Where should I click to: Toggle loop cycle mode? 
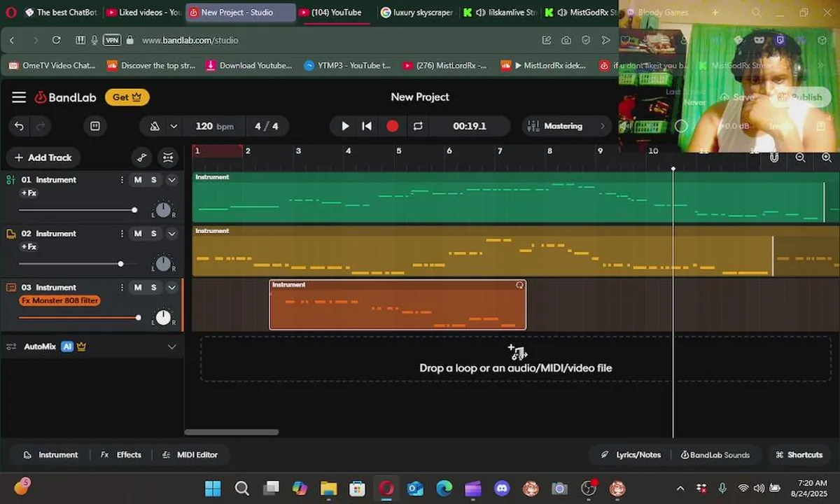coord(418,126)
